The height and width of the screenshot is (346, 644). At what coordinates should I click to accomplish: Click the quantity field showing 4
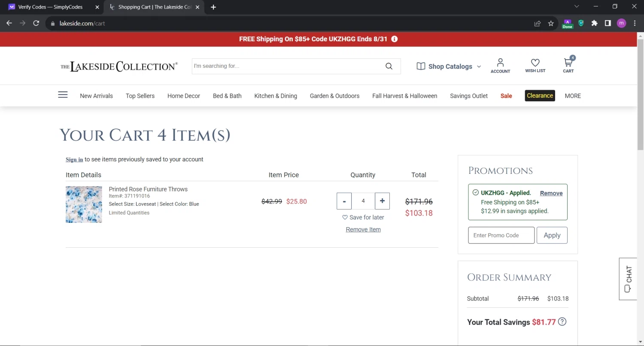pos(363,201)
